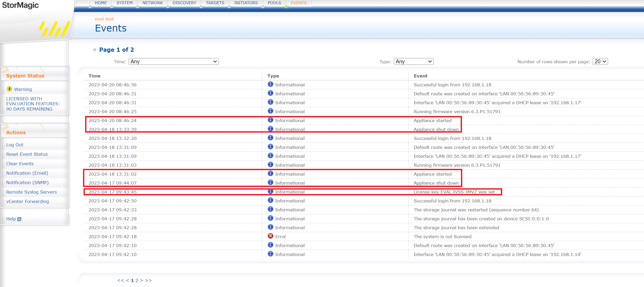Click the info icon in the 2023-04-20 08:46:25 row
The image size is (644, 287).
[270, 111]
